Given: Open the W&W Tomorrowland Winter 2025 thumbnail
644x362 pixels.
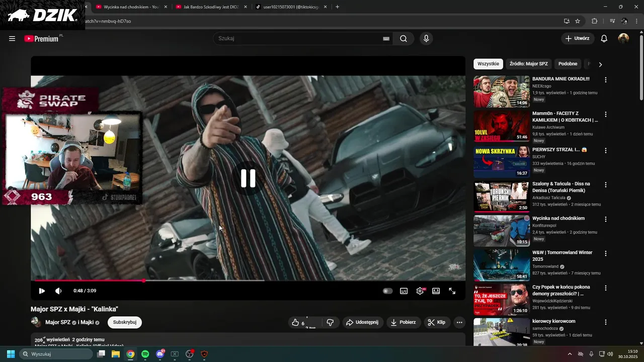Looking at the screenshot, I should 502,265.
